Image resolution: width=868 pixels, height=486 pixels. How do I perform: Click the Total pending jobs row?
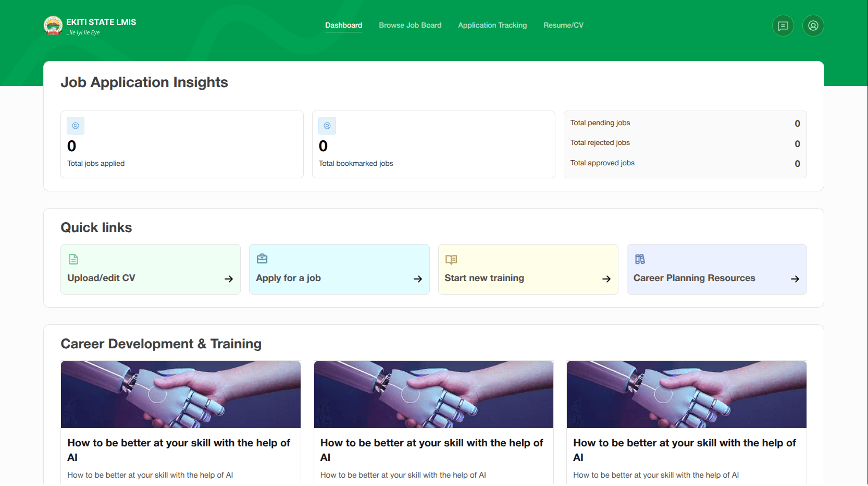[x=685, y=123]
